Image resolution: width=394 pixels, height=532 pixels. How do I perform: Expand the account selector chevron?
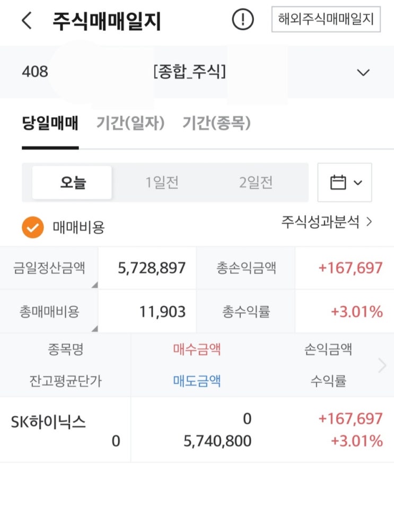click(x=363, y=72)
